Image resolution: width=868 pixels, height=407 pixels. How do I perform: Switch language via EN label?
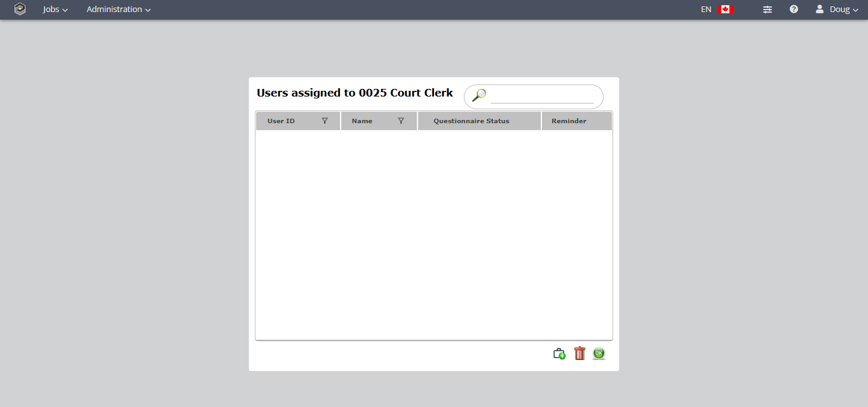click(706, 10)
